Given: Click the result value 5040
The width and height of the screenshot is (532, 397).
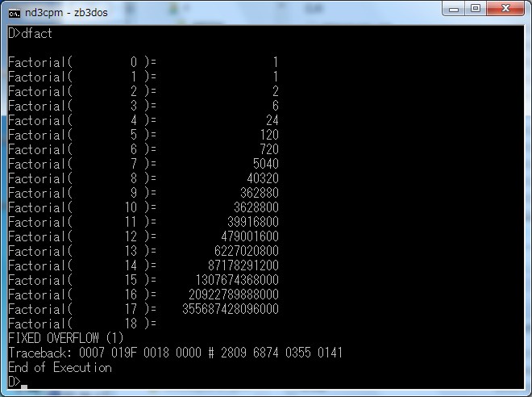Looking at the screenshot, I should click(x=265, y=164).
